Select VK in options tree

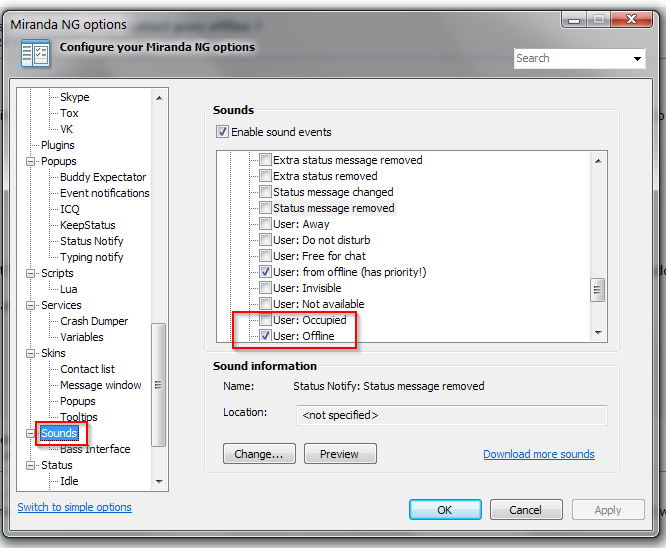pyautogui.click(x=67, y=129)
